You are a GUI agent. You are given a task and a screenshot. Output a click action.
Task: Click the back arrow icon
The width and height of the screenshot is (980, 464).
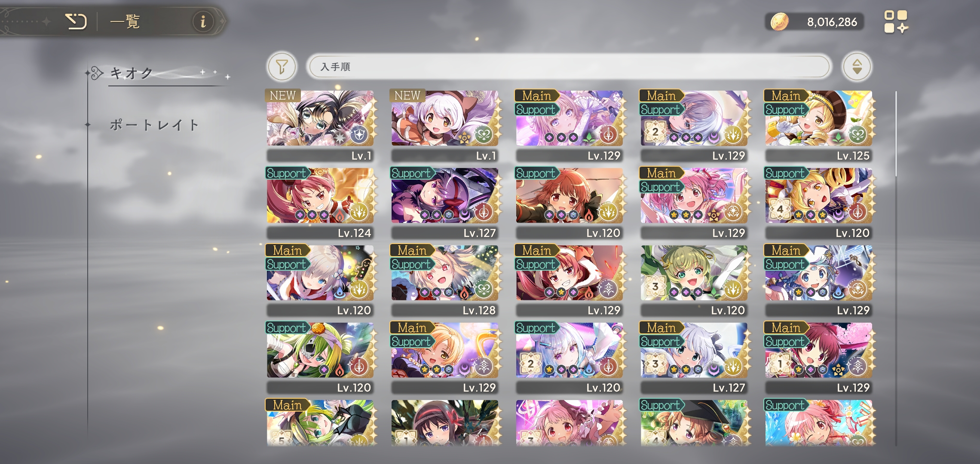(x=76, y=21)
